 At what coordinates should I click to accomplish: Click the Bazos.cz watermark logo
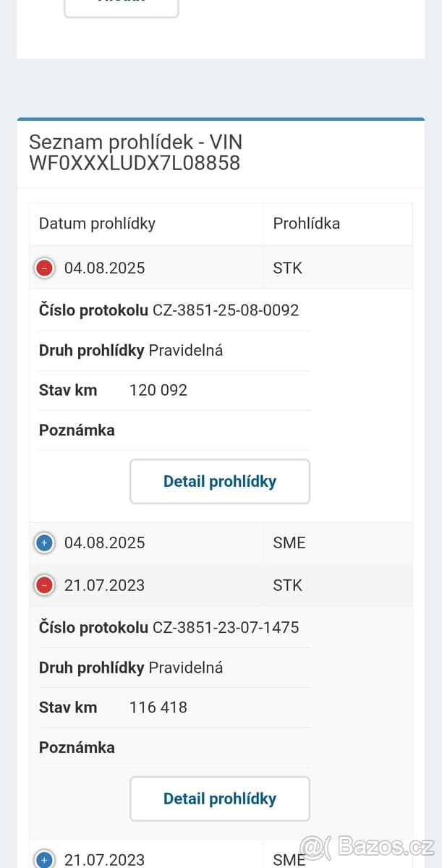coord(367,846)
